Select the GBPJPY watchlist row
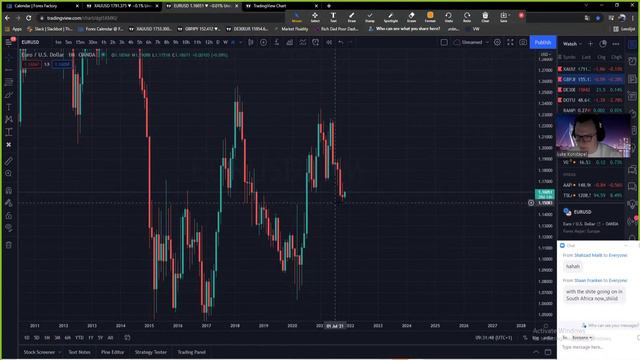The image size is (640, 360). click(x=591, y=79)
